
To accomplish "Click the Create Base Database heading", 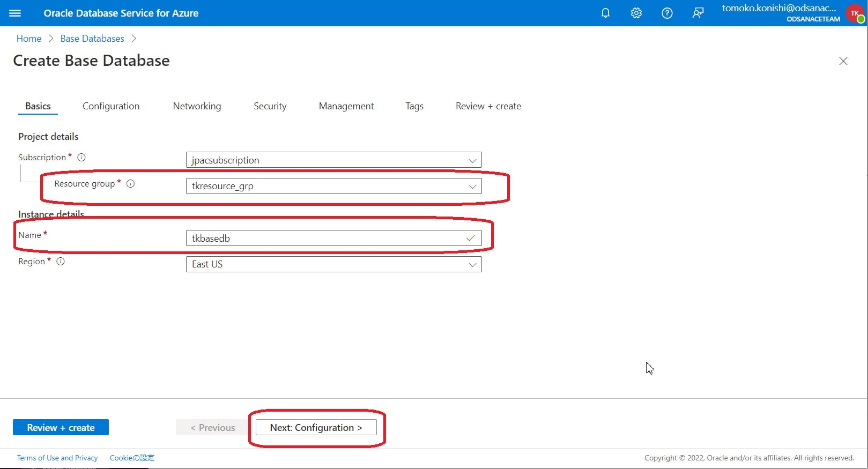I will [91, 61].
